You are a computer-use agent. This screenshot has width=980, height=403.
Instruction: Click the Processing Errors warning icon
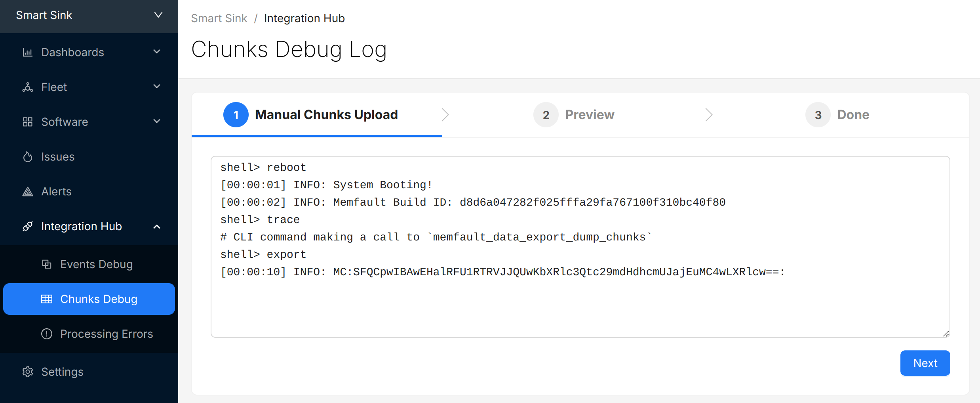(47, 334)
